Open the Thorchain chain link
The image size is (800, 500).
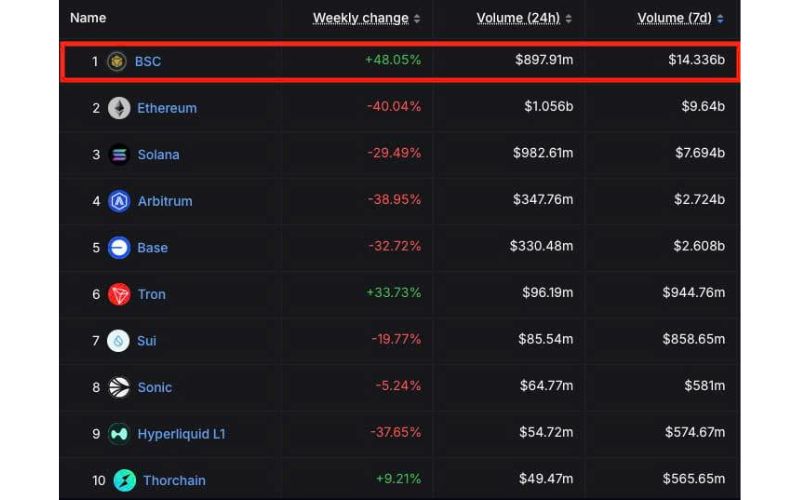pos(174,480)
